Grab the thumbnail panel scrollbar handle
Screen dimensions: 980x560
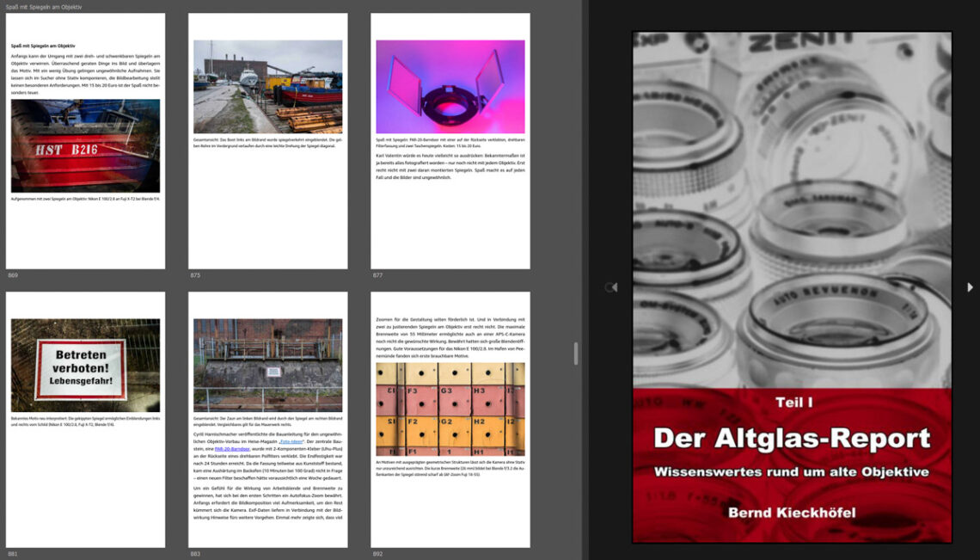click(x=576, y=354)
